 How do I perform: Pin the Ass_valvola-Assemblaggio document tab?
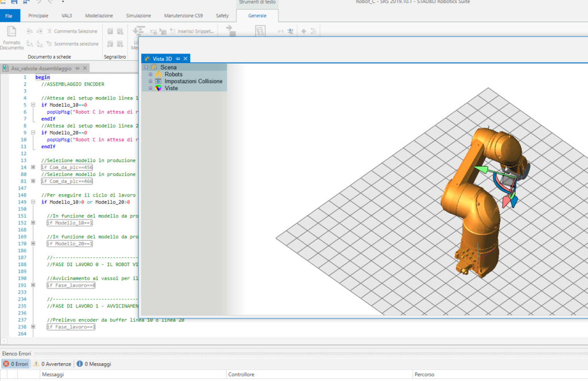point(78,68)
